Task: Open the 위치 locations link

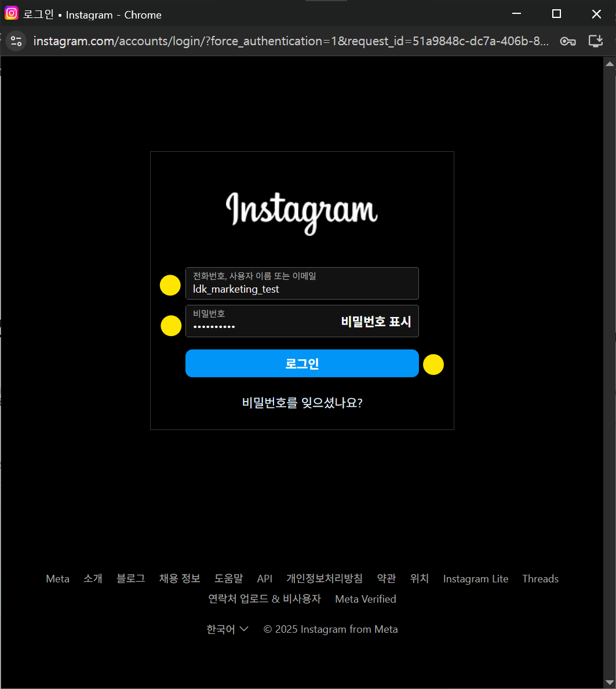Action: tap(419, 579)
